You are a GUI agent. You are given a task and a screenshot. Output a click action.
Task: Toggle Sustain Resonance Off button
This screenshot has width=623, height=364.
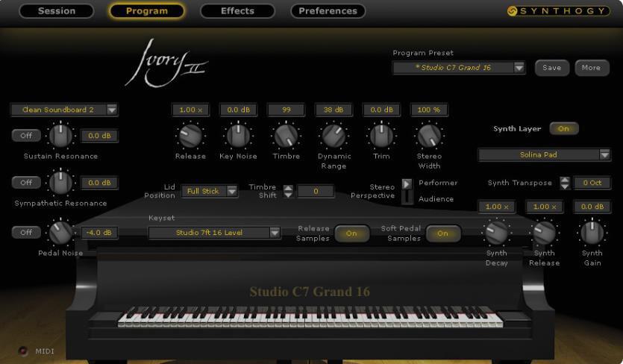[x=26, y=136]
